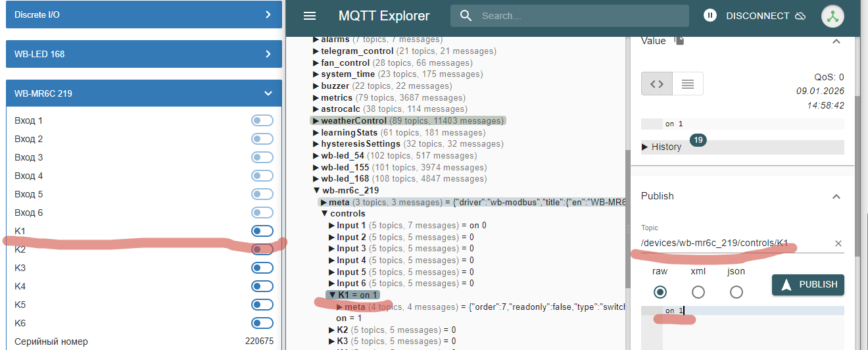Clear the publish topic with X icon

pos(838,243)
